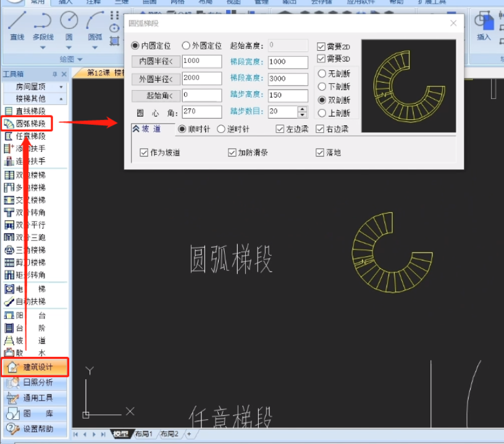Click the 三角楼梯 triangular stair icon
Image resolution: width=504 pixels, height=444 pixels.
click(9, 250)
